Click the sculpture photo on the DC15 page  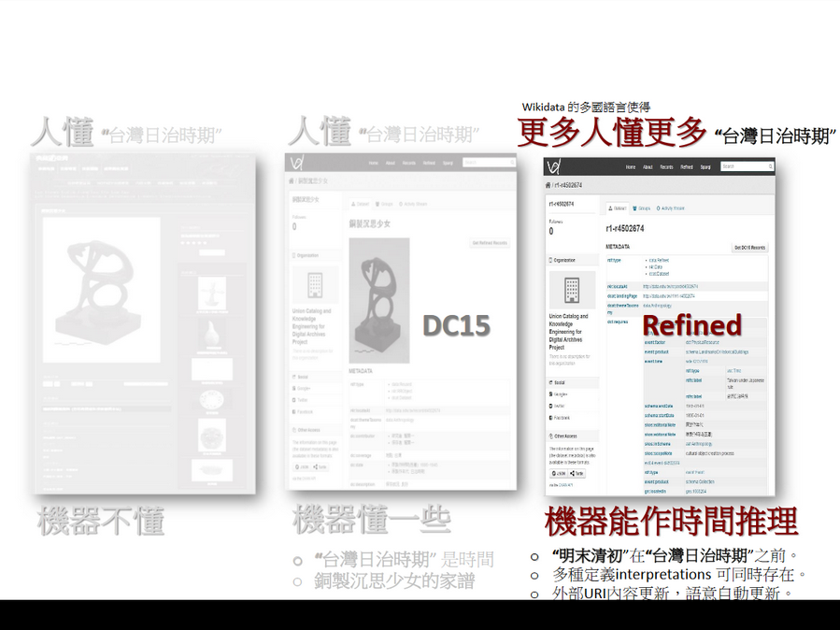point(379,301)
